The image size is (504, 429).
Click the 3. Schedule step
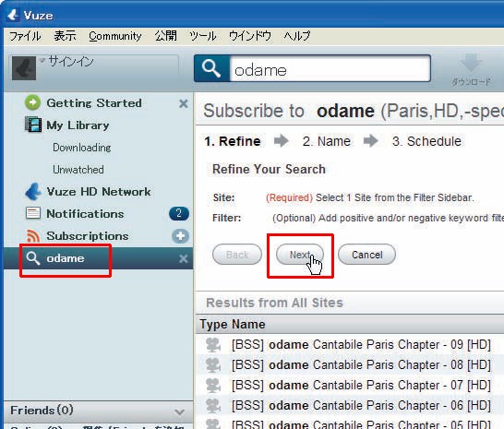(x=426, y=141)
